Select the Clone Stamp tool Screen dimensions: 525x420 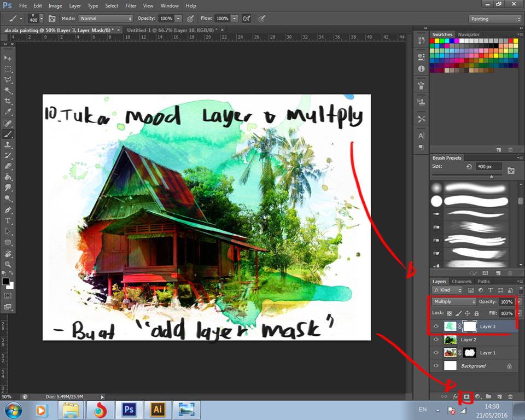[x=8, y=145]
